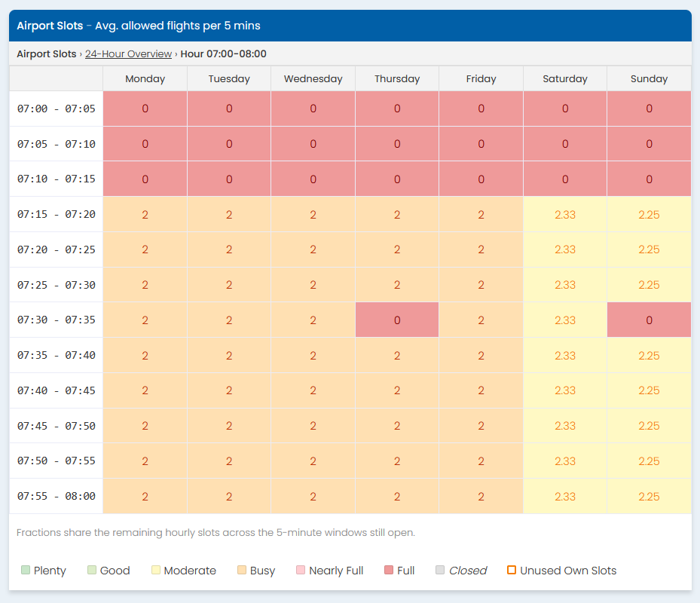Image resolution: width=700 pixels, height=603 pixels.
Task: Click the green Plenty legend swatch
Action: click(x=26, y=571)
